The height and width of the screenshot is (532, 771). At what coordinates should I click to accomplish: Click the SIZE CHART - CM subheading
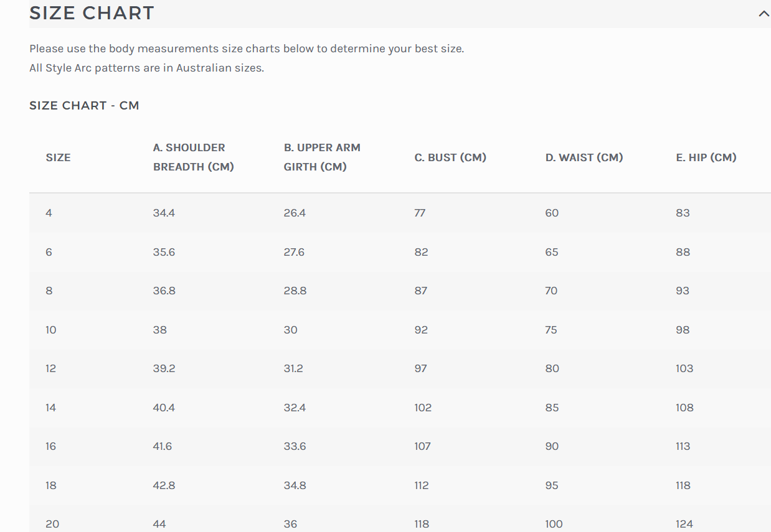[x=84, y=106]
